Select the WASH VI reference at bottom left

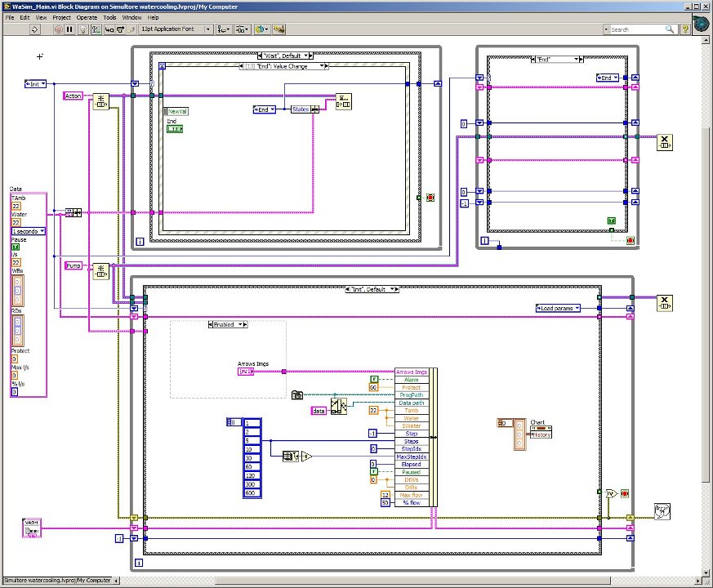point(31,528)
